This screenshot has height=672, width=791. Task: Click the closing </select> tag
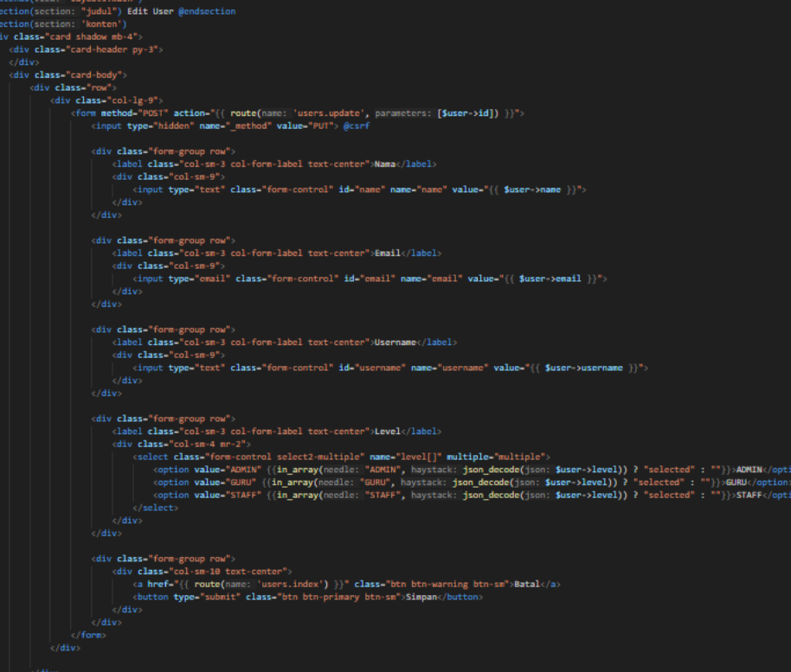156,508
